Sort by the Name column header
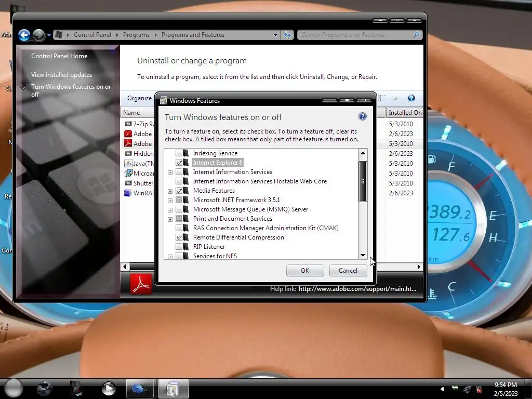Viewport: 532px width, 399px height. click(138, 113)
